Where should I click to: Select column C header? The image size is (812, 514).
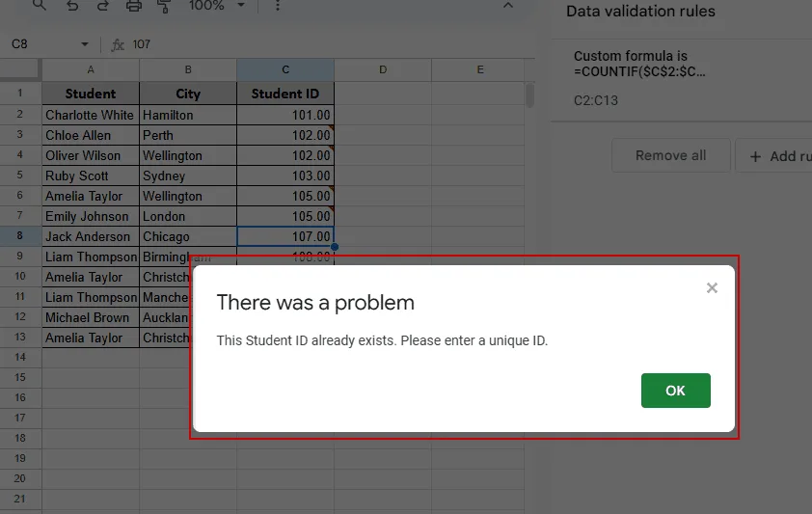coord(285,69)
